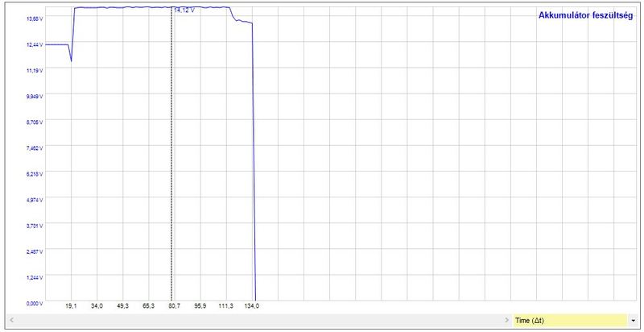Image resolution: width=644 pixels, height=332 pixels.
Task: Click the 49,3 x-axis tick label
Action: point(123,307)
